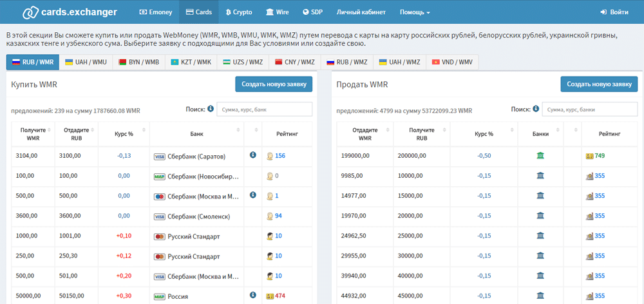
Task: Open the Wire section
Action: [277, 12]
